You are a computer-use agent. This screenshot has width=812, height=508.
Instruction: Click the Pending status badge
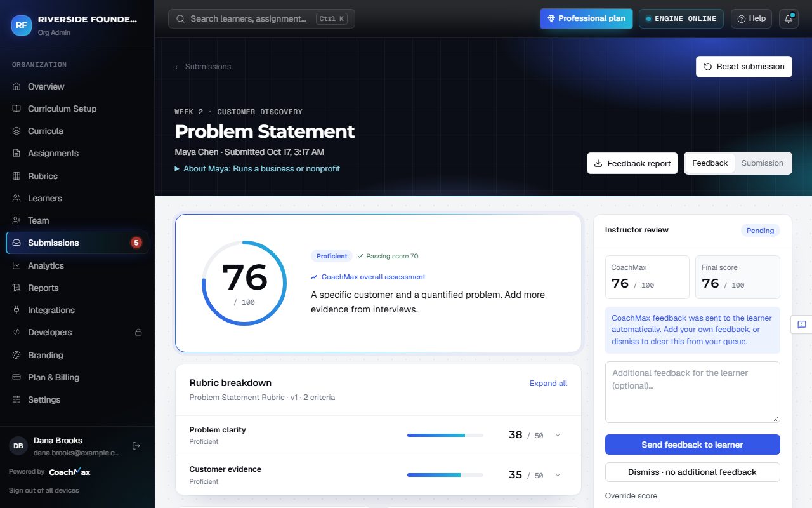tap(760, 231)
